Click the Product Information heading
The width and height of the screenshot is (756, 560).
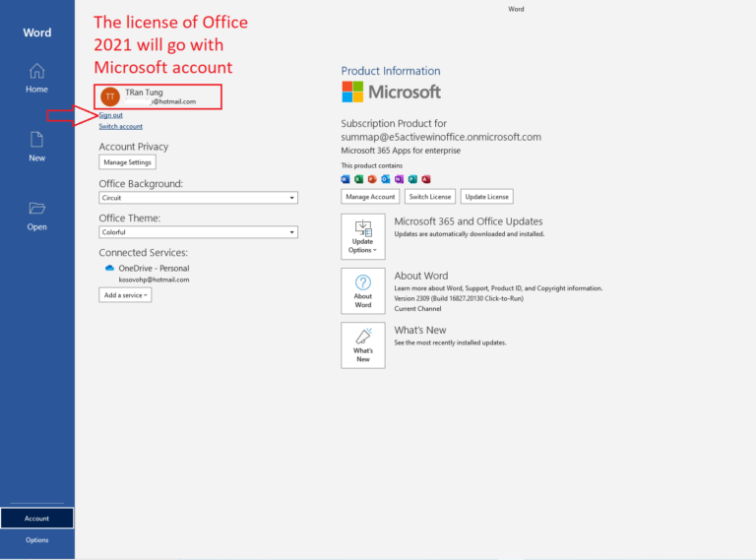391,71
